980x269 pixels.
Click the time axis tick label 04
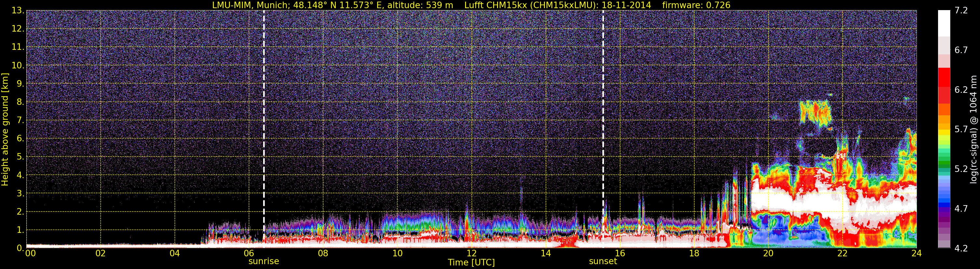[x=175, y=253]
